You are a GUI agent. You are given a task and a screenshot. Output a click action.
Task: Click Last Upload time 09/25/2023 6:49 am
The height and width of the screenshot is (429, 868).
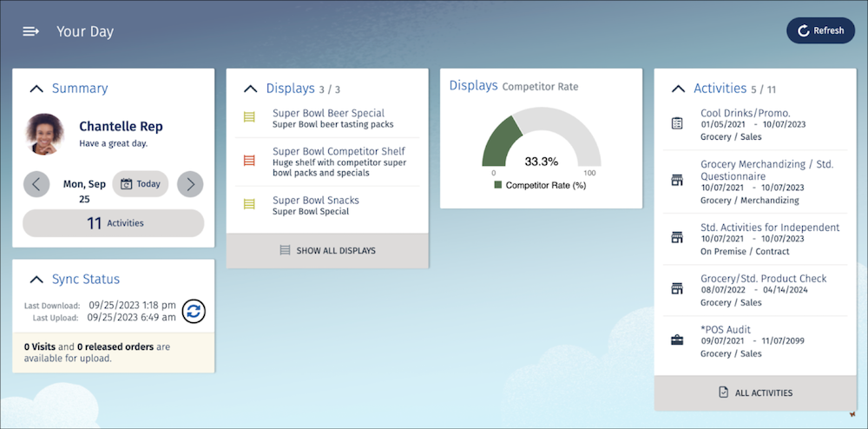pos(132,317)
